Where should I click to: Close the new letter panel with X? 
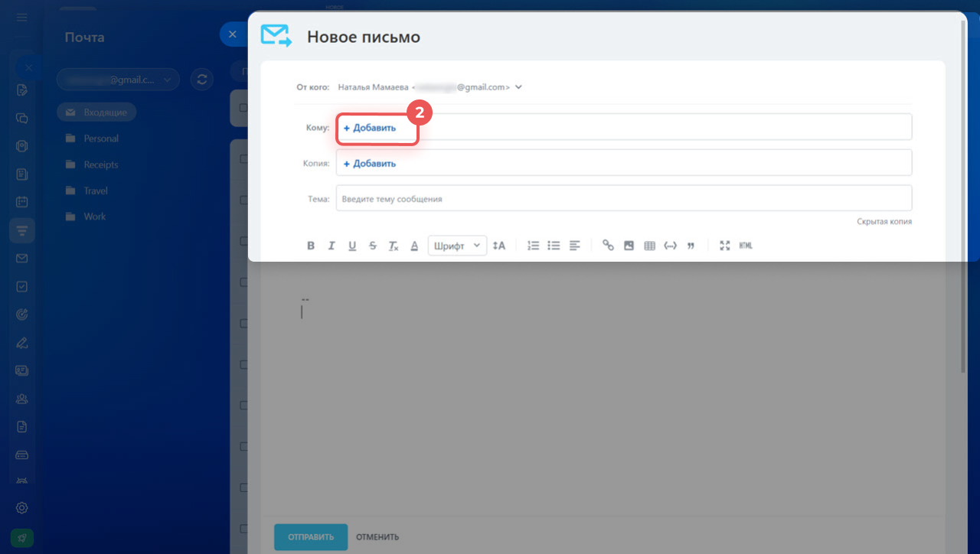coord(233,34)
